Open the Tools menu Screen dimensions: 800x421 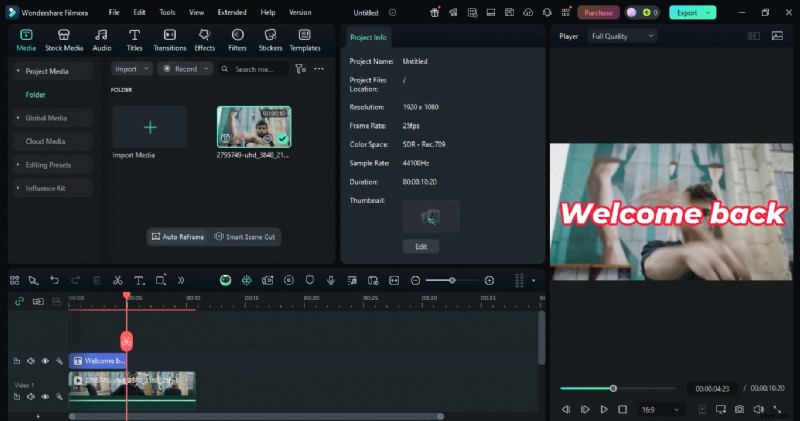pyautogui.click(x=167, y=12)
